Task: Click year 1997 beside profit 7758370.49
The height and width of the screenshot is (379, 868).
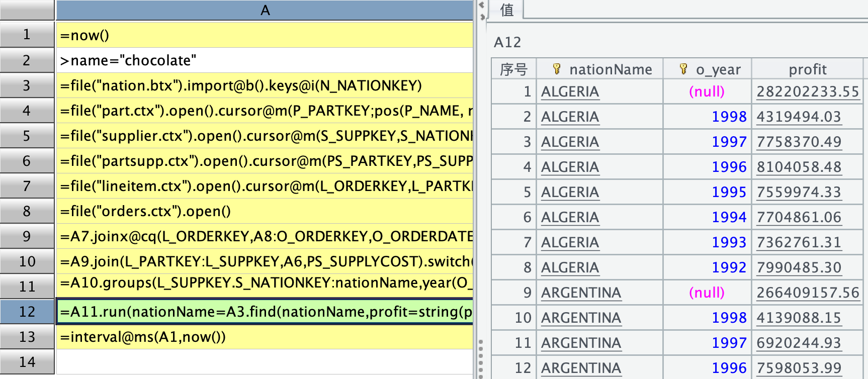Action: (x=729, y=142)
